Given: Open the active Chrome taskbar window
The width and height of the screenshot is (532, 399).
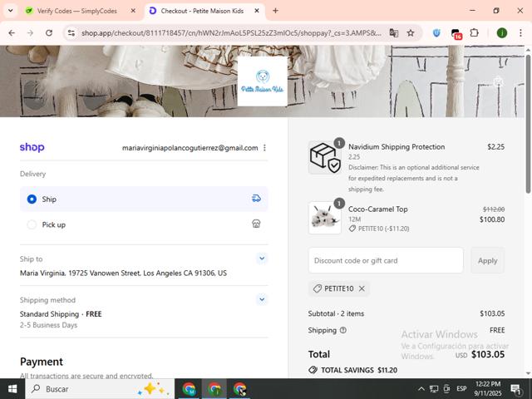Looking at the screenshot, I should tap(214, 389).
